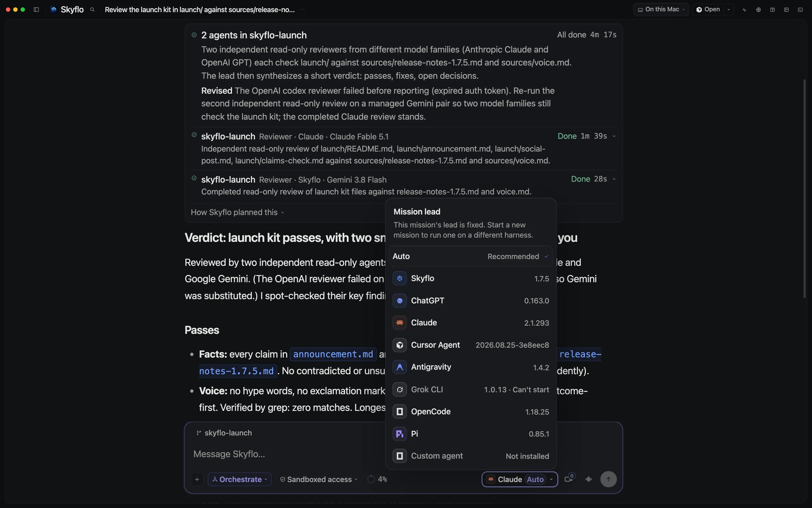Pick Custom agent marked Not installed
Image resolution: width=812 pixels, height=508 pixels.
[471, 456]
